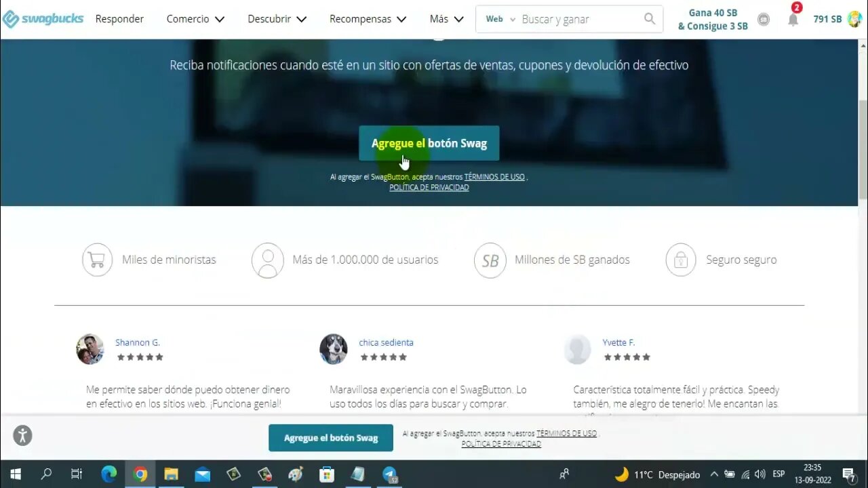Open Telegram from taskbar
This screenshot has width=868, height=488.
pos(390,474)
